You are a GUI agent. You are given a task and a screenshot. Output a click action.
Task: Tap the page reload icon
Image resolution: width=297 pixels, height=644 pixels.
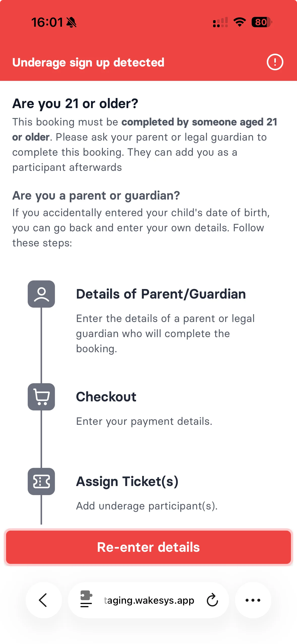click(212, 600)
